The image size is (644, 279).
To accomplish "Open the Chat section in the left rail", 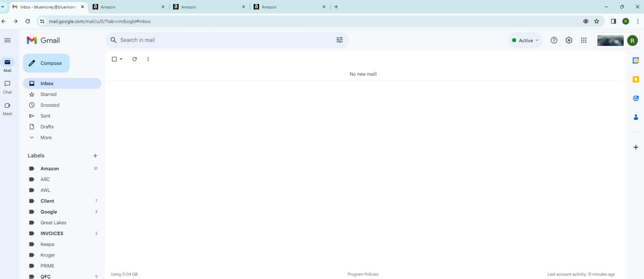I will coord(7,87).
